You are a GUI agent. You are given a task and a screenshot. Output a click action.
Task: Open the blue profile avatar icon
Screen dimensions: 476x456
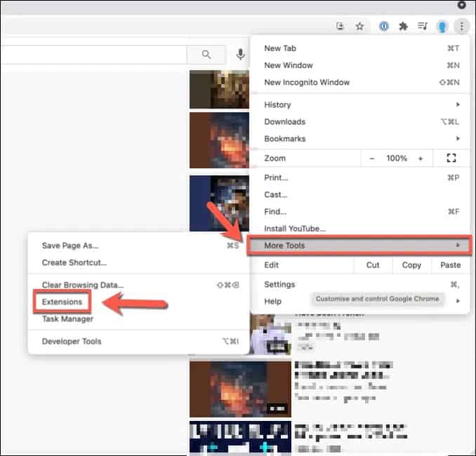coord(442,27)
